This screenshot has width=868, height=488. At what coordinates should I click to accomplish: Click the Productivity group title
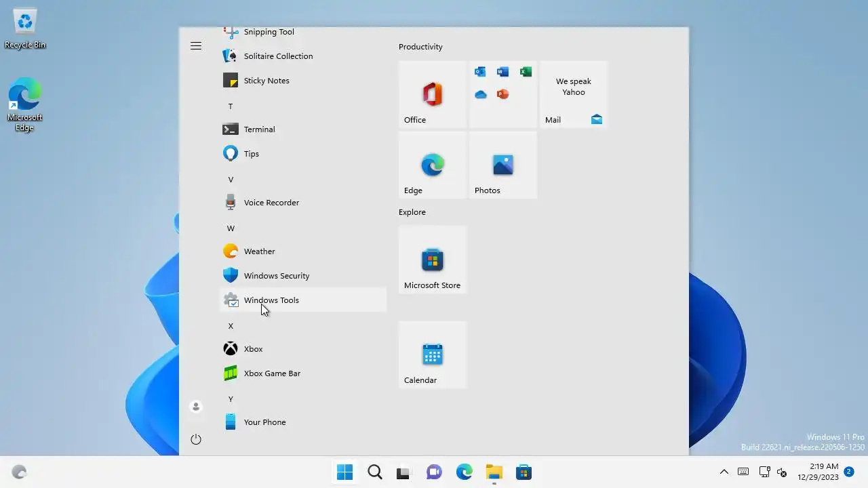point(420,47)
